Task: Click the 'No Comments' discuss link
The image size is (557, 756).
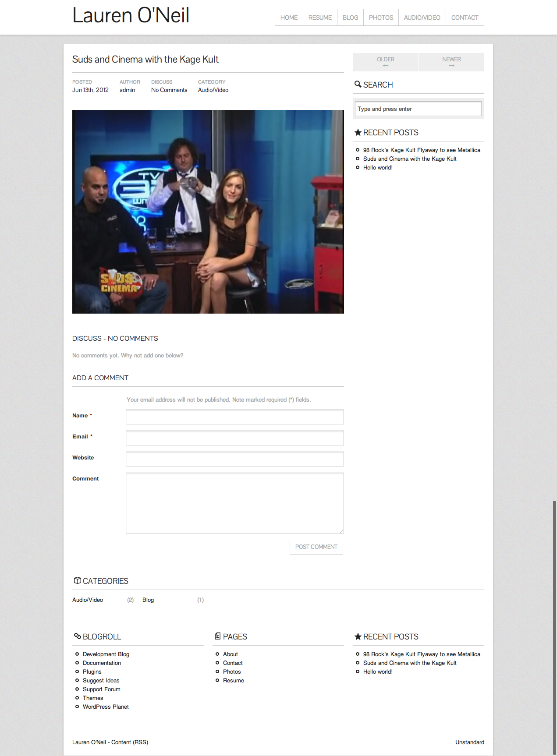Action: pos(169,90)
